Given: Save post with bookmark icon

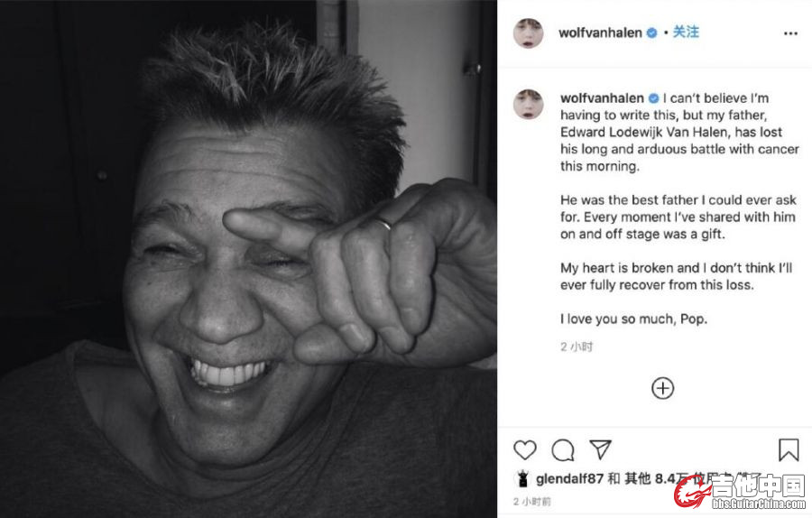Looking at the screenshot, I should (788, 449).
